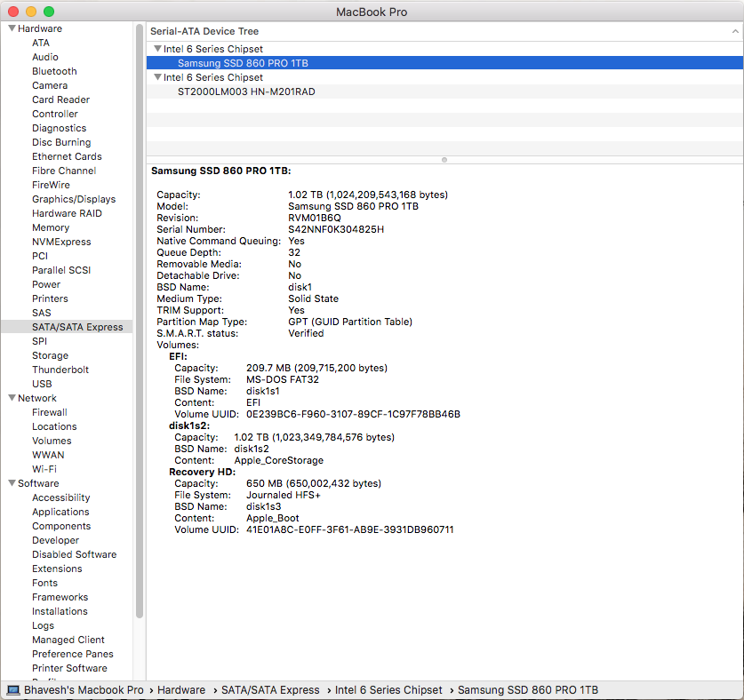The height and width of the screenshot is (700, 744).
Task: Select PCI in the sidebar
Action: [40, 256]
